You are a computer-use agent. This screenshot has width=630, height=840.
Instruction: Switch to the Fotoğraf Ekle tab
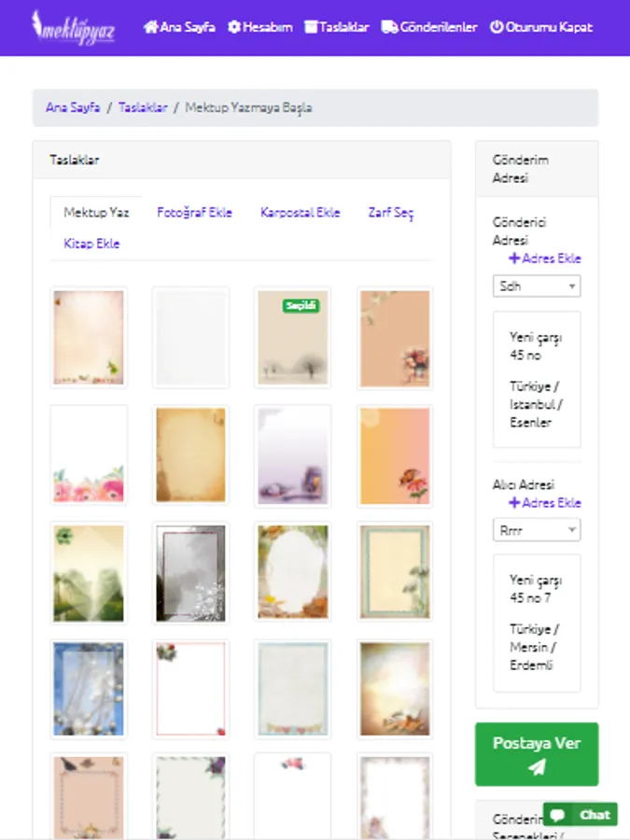(x=194, y=213)
